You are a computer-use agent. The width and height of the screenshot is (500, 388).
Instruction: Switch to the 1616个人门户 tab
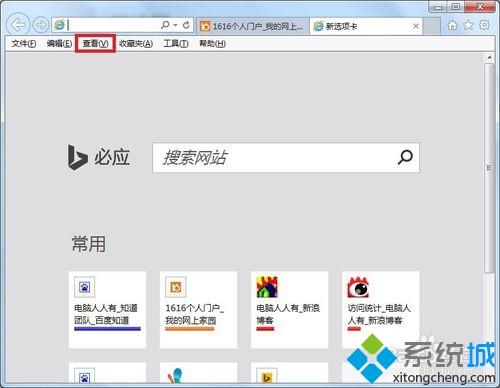(x=252, y=26)
